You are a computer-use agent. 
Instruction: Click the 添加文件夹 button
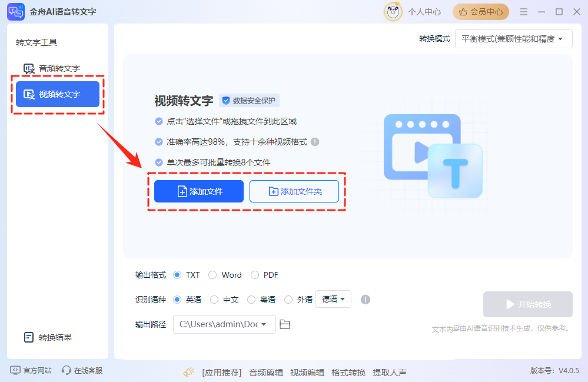[294, 191]
